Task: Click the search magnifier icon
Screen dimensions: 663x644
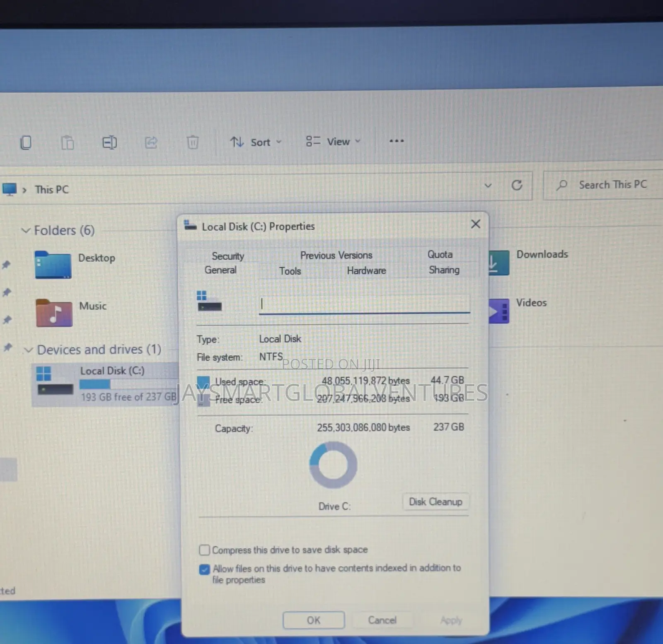Action: pyautogui.click(x=562, y=185)
